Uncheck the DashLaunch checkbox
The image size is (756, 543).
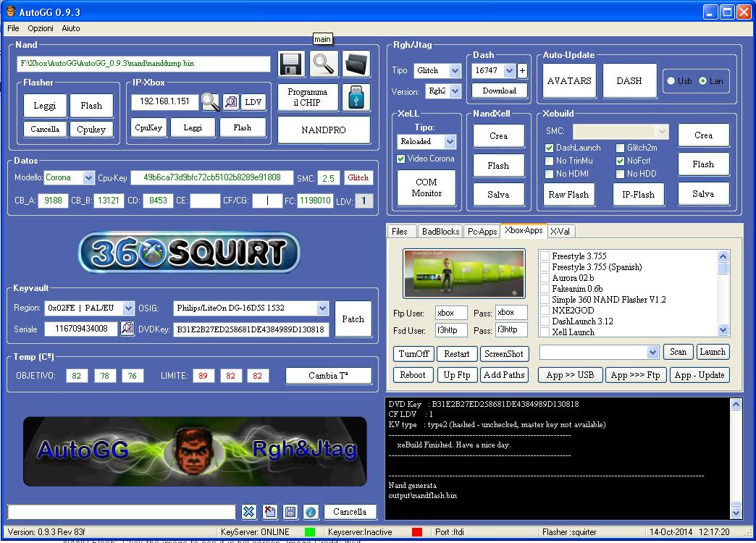(549, 148)
